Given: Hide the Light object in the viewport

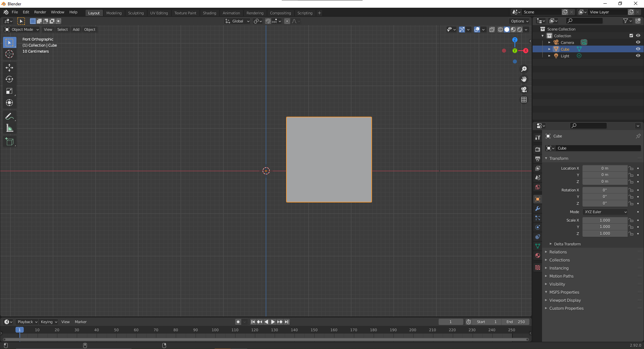Looking at the screenshot, I should click(x=638, y=56).
